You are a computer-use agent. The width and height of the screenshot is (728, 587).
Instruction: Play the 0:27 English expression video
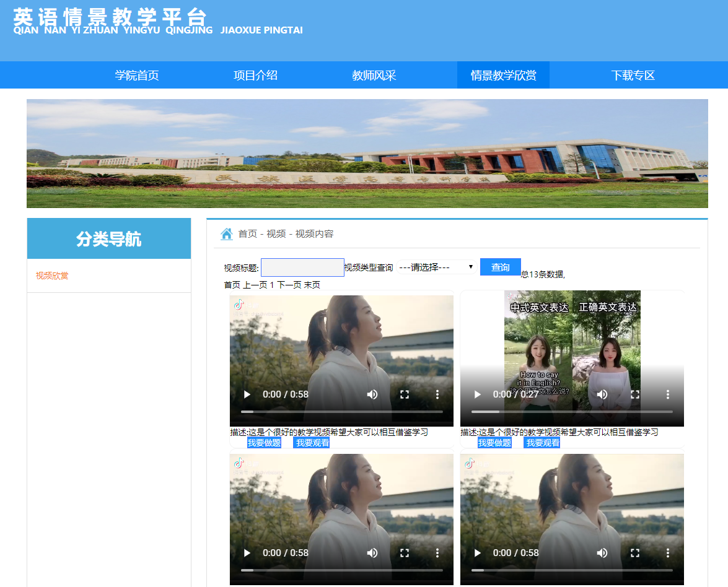point(477,394)
